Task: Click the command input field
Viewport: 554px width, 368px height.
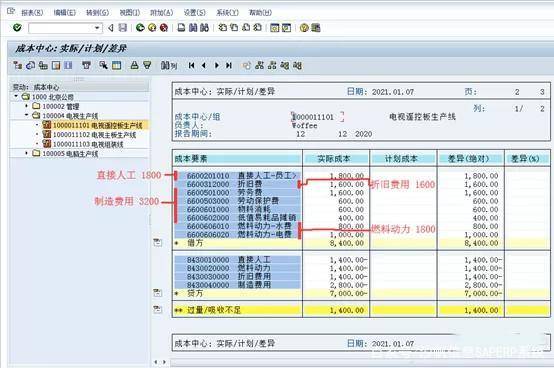Action: click(x=61, y=28)
